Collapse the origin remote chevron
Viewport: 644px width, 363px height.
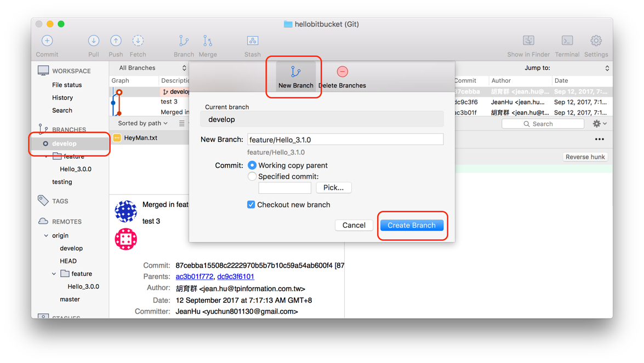pos(46,235)
